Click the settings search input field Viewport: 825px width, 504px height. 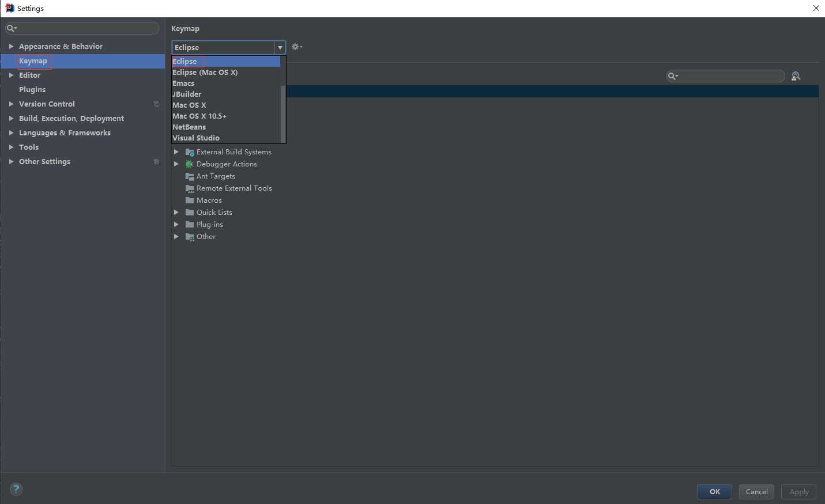pos(82,28)
